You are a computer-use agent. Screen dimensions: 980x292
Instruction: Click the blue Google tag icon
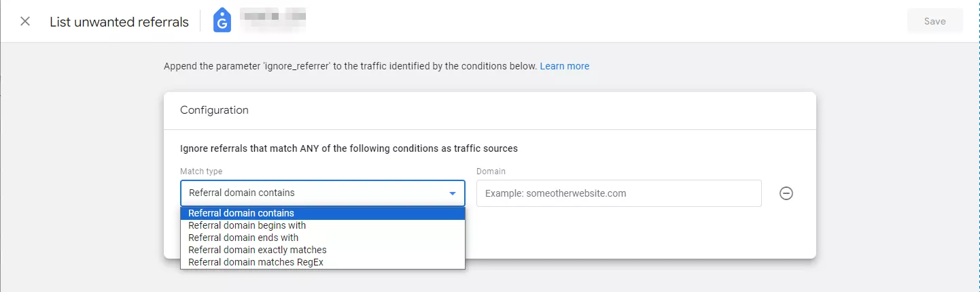point(222,21)
